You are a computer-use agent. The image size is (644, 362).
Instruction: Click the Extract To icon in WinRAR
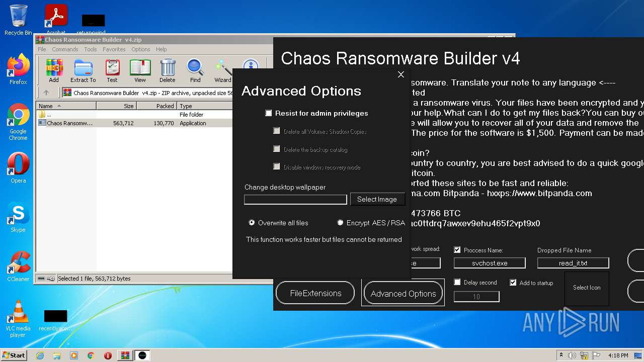pyautogui.click(x=83, y=71)
